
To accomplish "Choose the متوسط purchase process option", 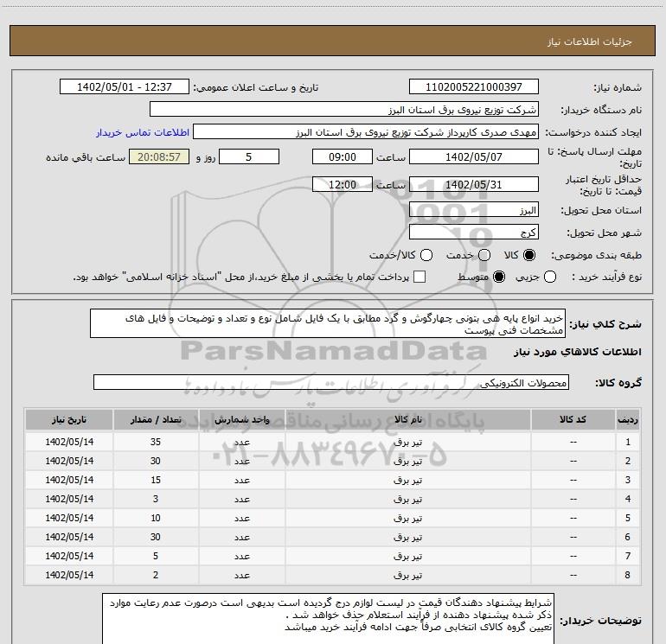I will [499, 277].
